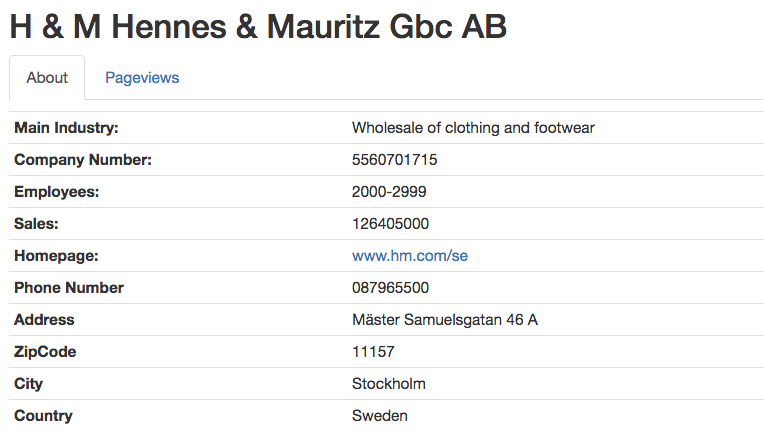The width and height of the screenshot is (764, 446).
Task: Select the 'Wholesale of clothing and footwear' text
Action: coord(473,128)
